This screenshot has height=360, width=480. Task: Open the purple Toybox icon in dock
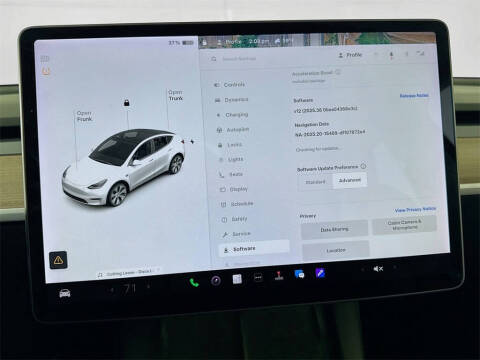coord(320,273)
